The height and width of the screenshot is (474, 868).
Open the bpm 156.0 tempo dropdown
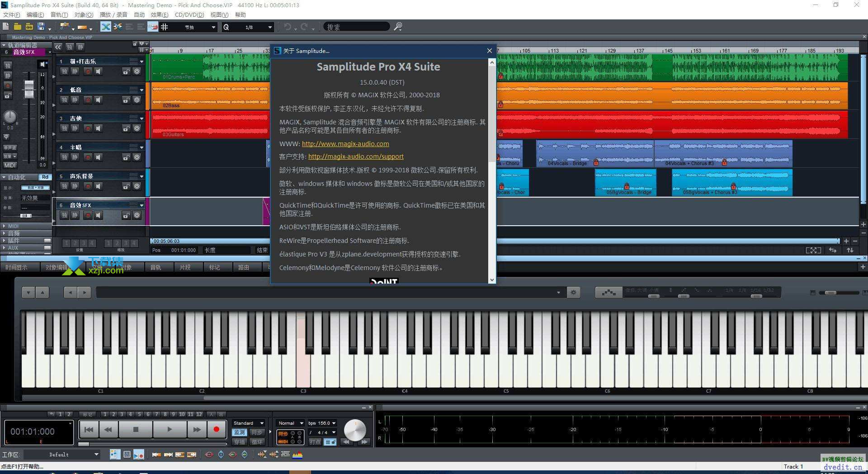pyautogui.click(x=322, y=423)
